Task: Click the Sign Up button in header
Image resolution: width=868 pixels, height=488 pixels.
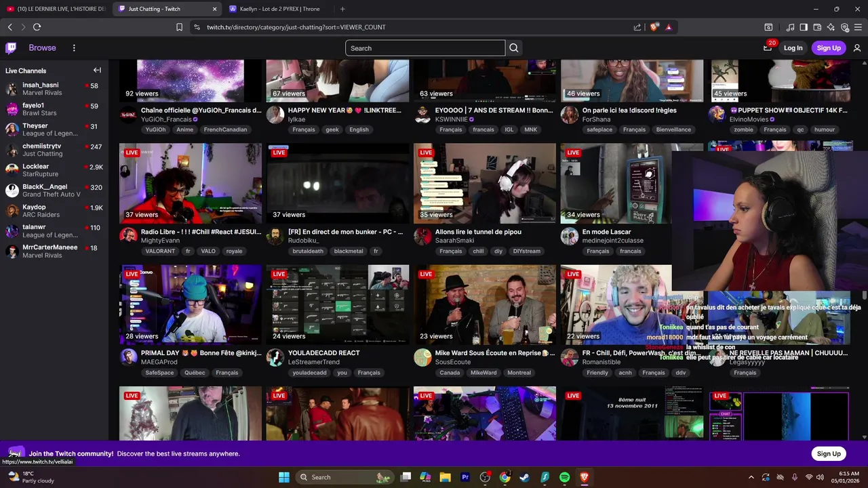Action: [x=829, y=48]
